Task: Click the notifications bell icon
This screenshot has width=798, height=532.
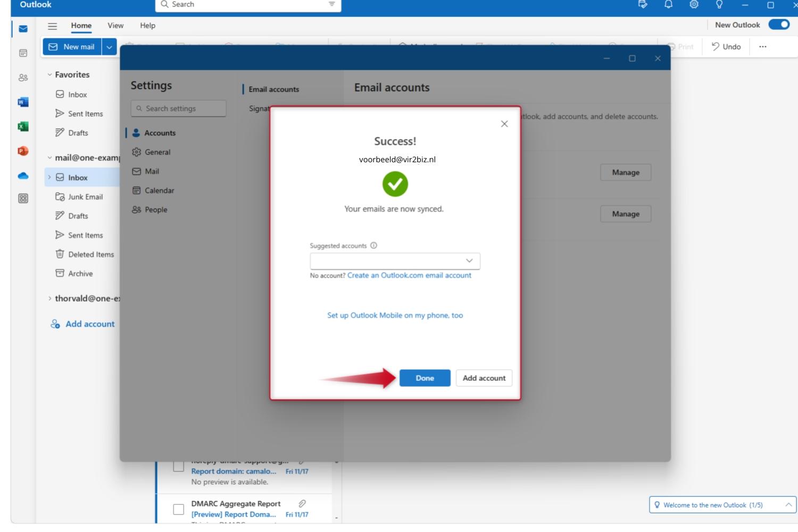Action: click(x=668, y=5)
